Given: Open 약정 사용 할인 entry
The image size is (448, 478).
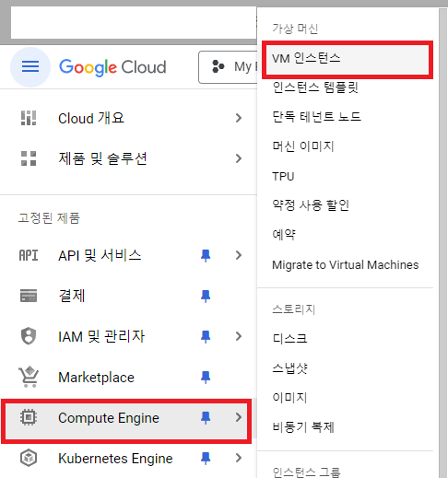Looking at the screenshot, I should 311,205.
